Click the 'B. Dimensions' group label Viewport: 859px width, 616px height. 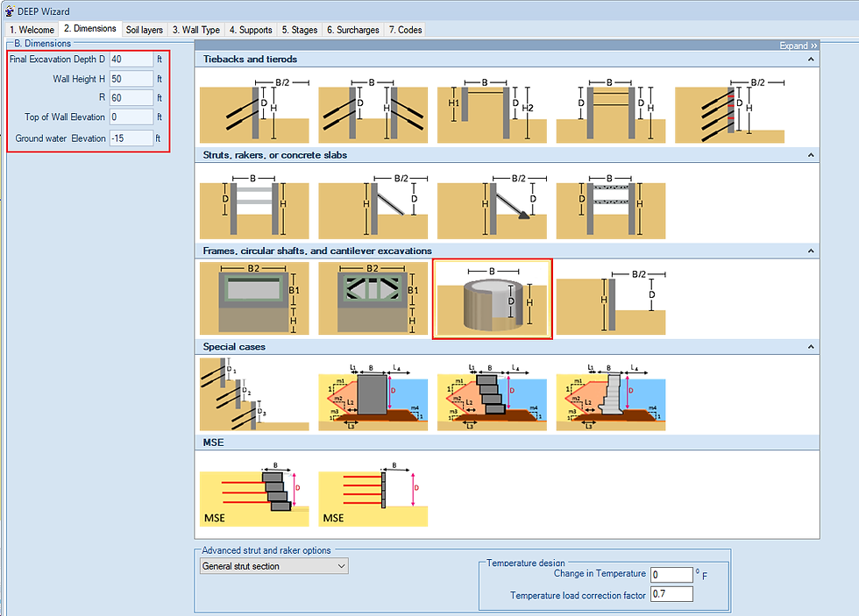42,43
